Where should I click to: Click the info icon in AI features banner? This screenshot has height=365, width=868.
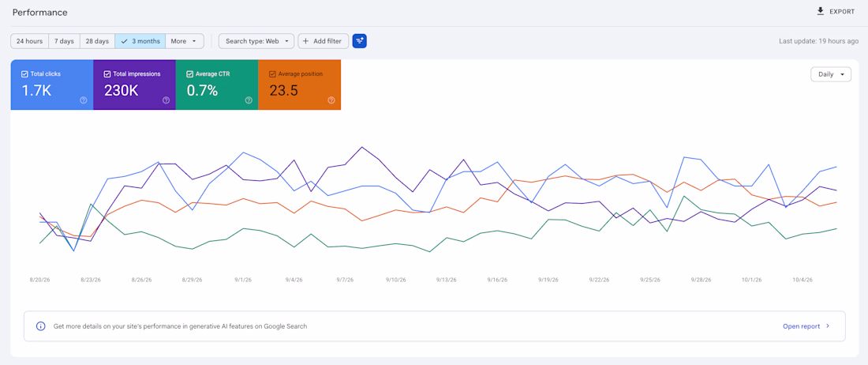click(x=40, y=326)
